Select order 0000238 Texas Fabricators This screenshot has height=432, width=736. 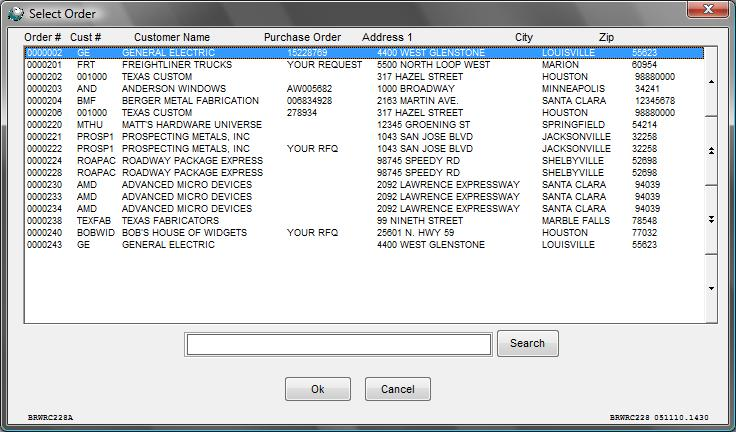(365, 220)
